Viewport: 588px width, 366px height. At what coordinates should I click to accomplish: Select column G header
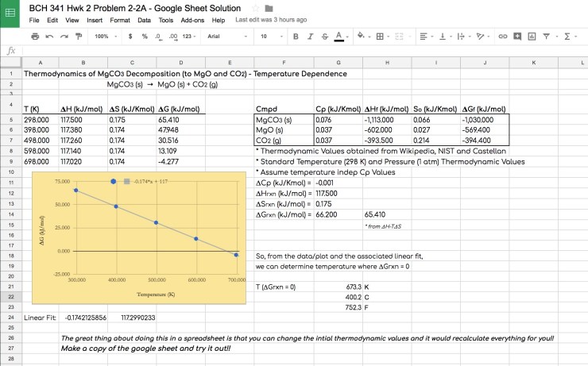click(338, 63)
